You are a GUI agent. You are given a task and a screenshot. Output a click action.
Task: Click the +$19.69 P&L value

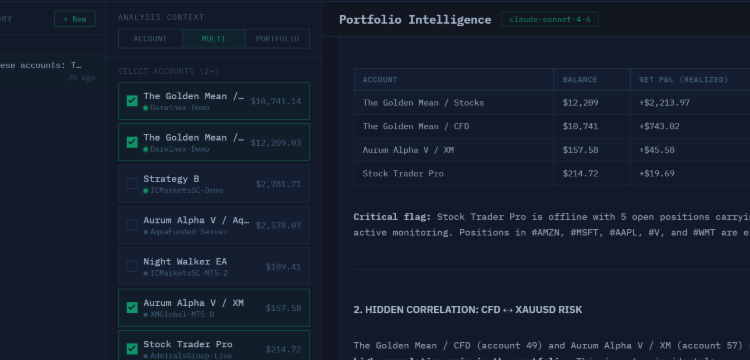pyautogui.click(x=657, y=174)
